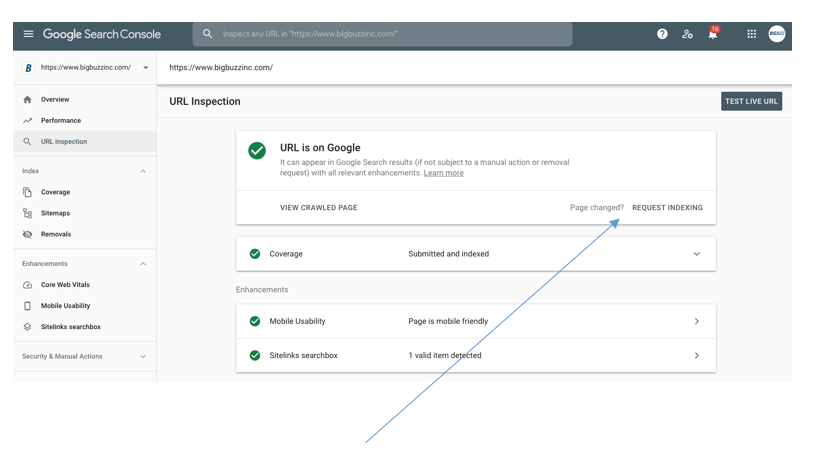Click the inspected URL text https://www.bigbuzzinc.com/
Viewport: 822px width, 463px height.
(x=221, y=68)
